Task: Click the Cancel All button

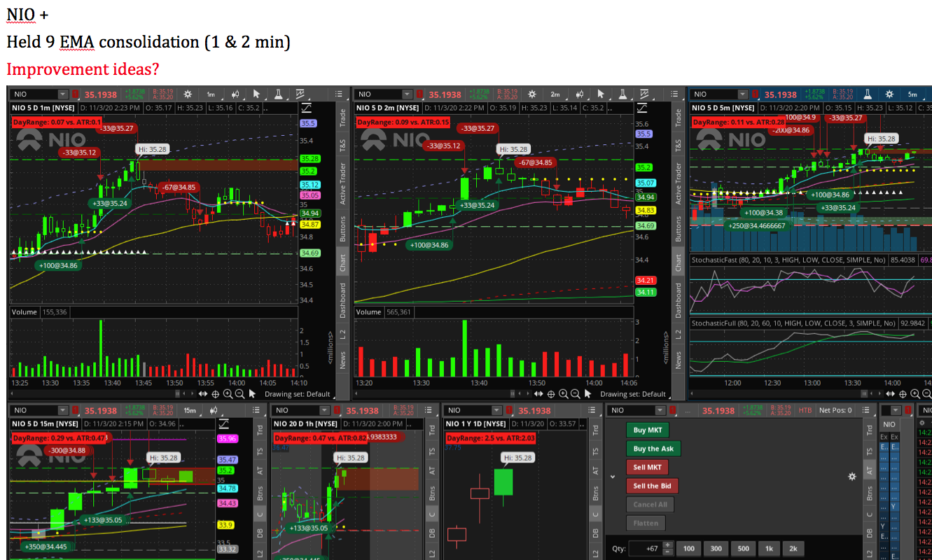Action: 650,504
